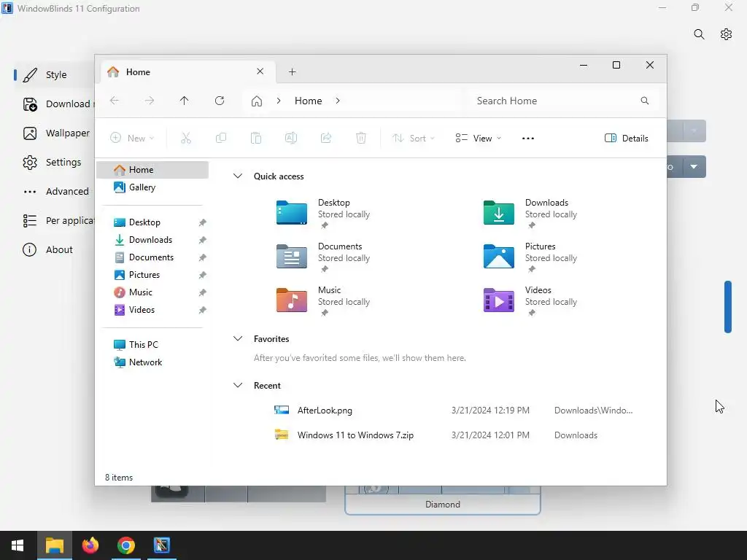Click the home icon in address bar

click(257, 101)
